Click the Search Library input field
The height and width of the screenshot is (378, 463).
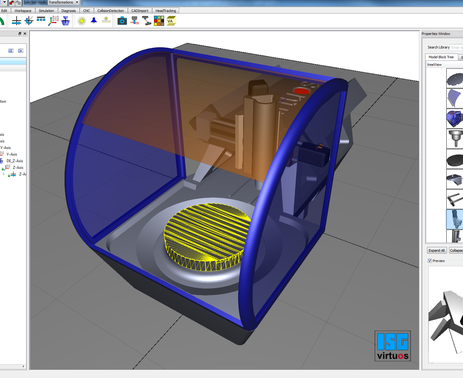[x=457, y=47]
